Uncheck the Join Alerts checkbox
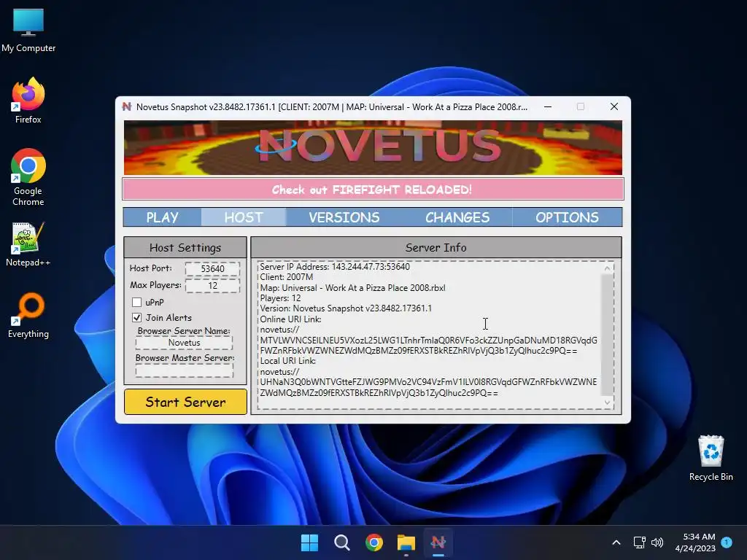Image resolution: width=747 pixels, height=560 pixels. tap(136, 317)
